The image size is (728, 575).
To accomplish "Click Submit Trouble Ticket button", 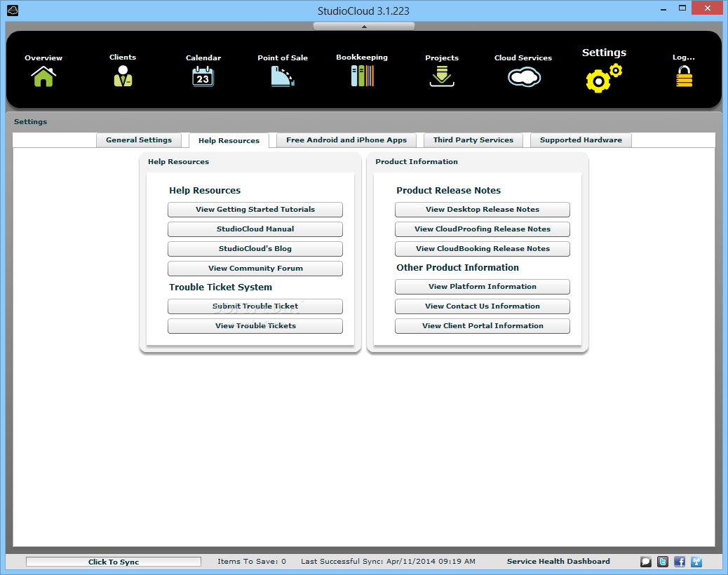I will click(255, 306).
